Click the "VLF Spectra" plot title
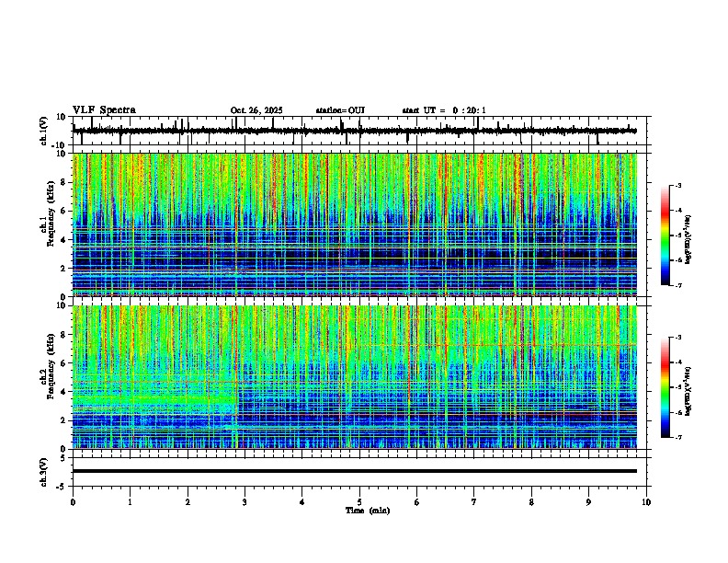The height and width of the screenshot is (563, 728). click(104, 110)
